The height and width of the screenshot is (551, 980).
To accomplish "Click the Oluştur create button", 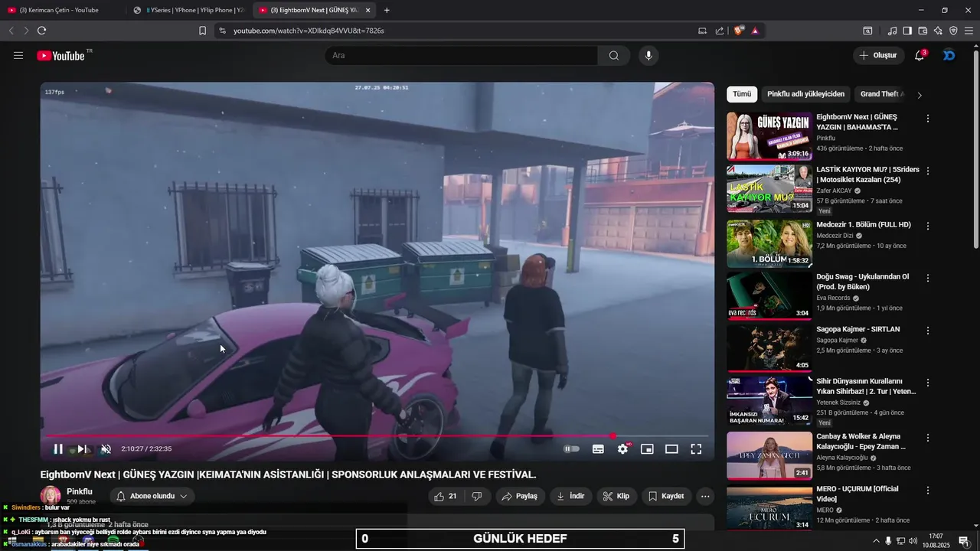I will 878,55.
